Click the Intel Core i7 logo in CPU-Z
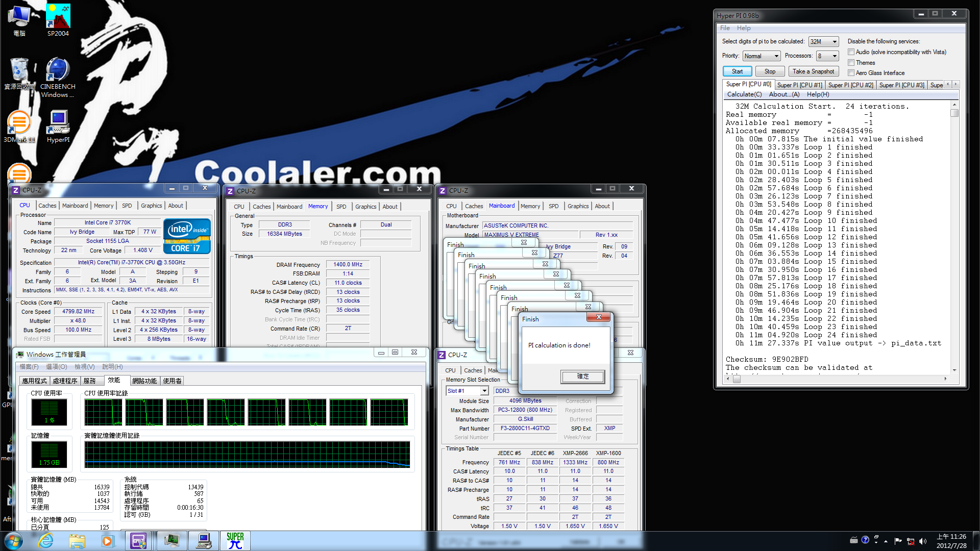Screen dimensions: 980x551 [187, 236]
